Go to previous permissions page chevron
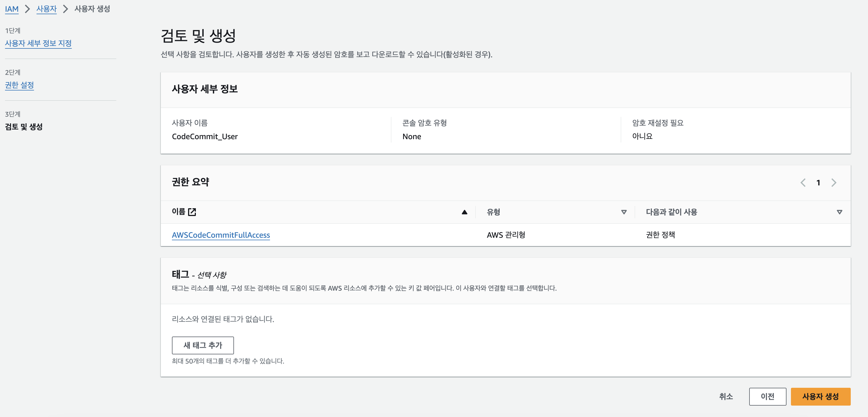Image resolution: width=868 pixels, height=417 pixels. [803, 182]
